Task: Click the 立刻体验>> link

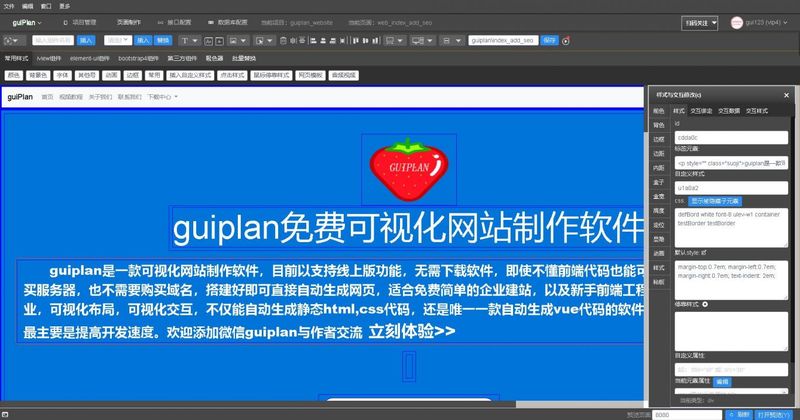Action: 412,331
